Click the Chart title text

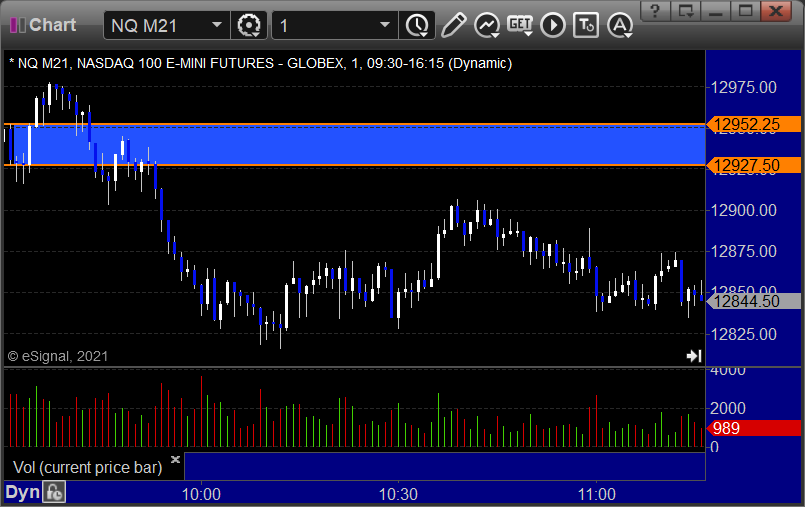pos(52,25)
